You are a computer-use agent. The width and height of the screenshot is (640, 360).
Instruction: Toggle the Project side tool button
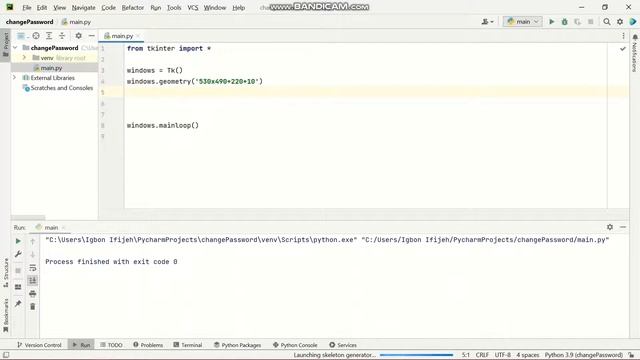point(5,45)
